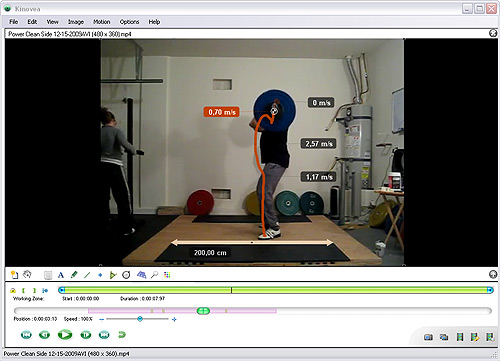The height and width of the screenshot is (361, 500).
Task: Click the green frame navigation cursor
Action: pos(203,311)
